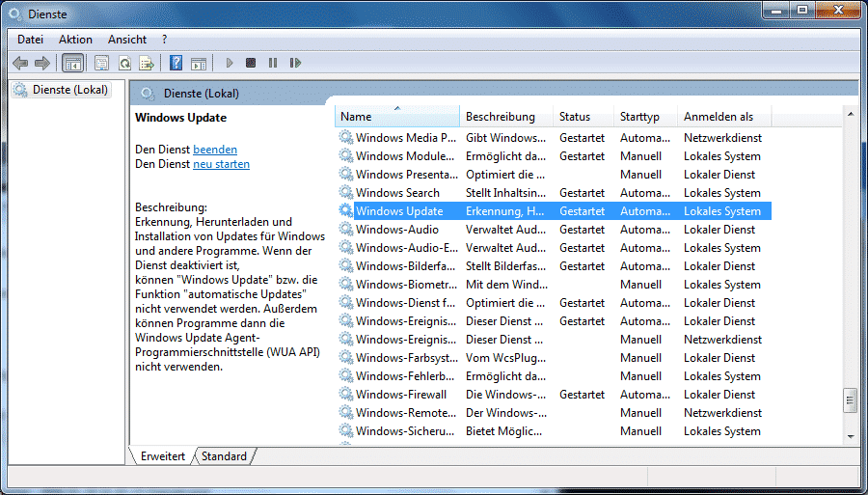
Task: Select the Windows-Audio-E... service row
Action: (x=554, y=247)
